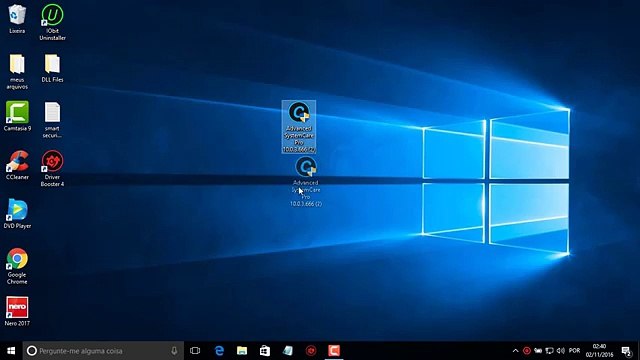Activate the Cortana microphone icon
The height and width of the screenshot is (360, 640).
174,351
